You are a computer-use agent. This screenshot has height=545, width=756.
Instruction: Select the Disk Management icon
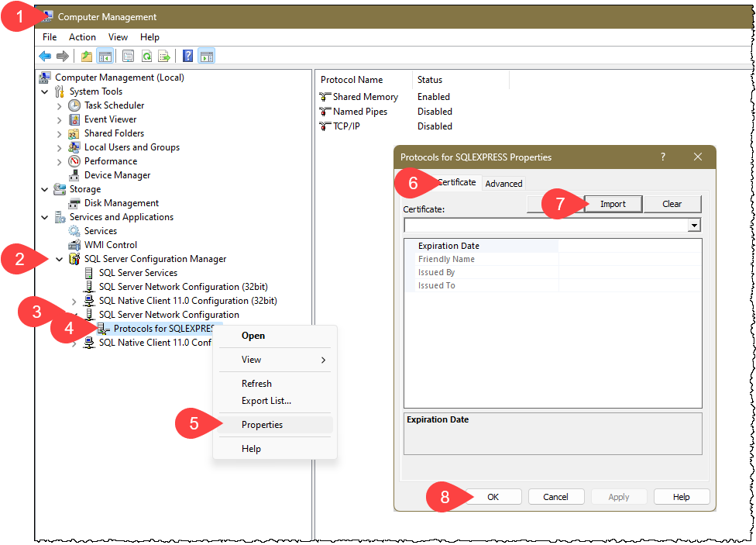coord(74,203)
